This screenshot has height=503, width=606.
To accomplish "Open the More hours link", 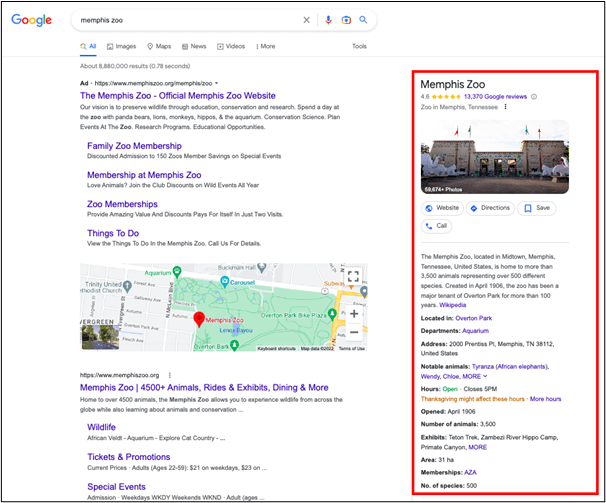I will tap(545, 399).
